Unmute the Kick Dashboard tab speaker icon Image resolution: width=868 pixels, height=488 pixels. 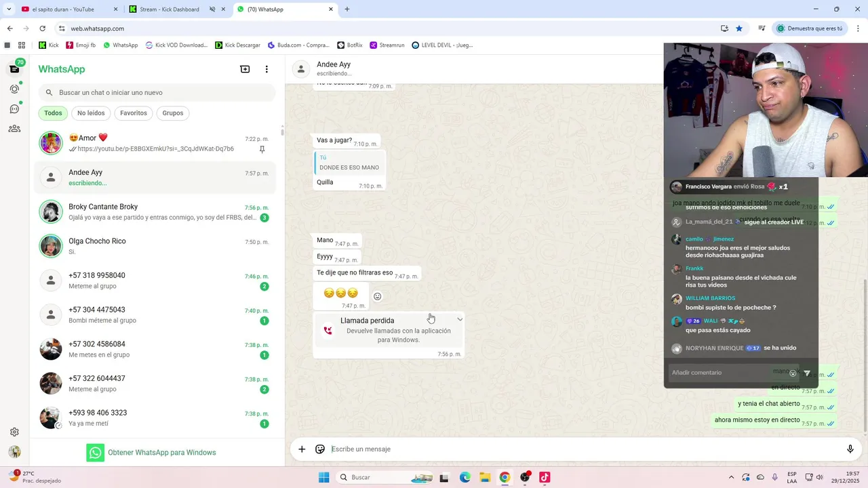point(212,9)
